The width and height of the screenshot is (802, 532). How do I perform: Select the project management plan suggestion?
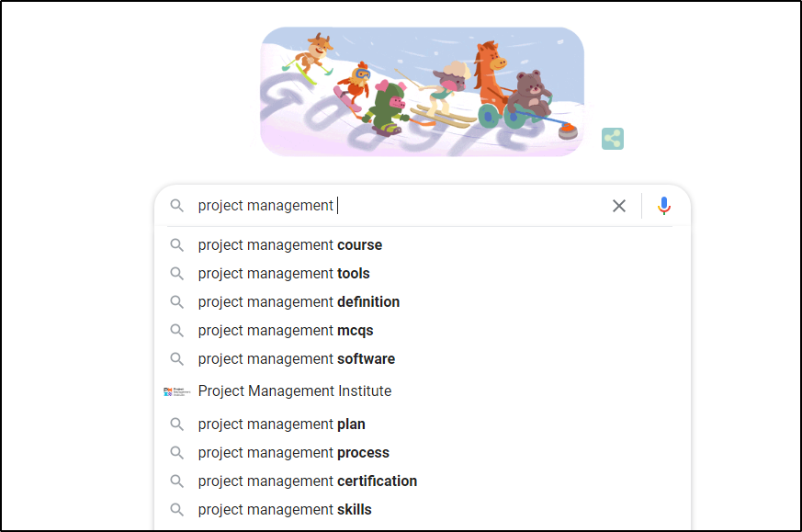point(281,424)
